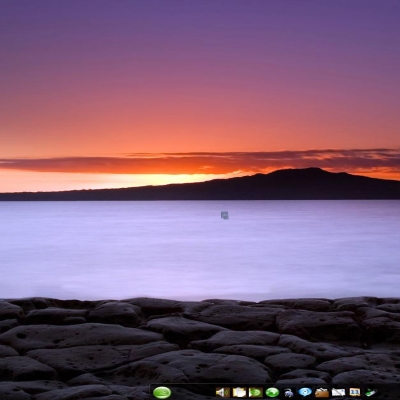Open the green globe web browser
Image resolution: width=400 pixels, height=400 pixels.
272,392
